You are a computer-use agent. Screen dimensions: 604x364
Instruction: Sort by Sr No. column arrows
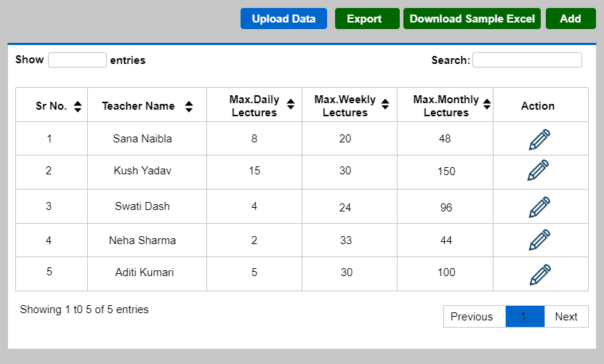point(78,106)
